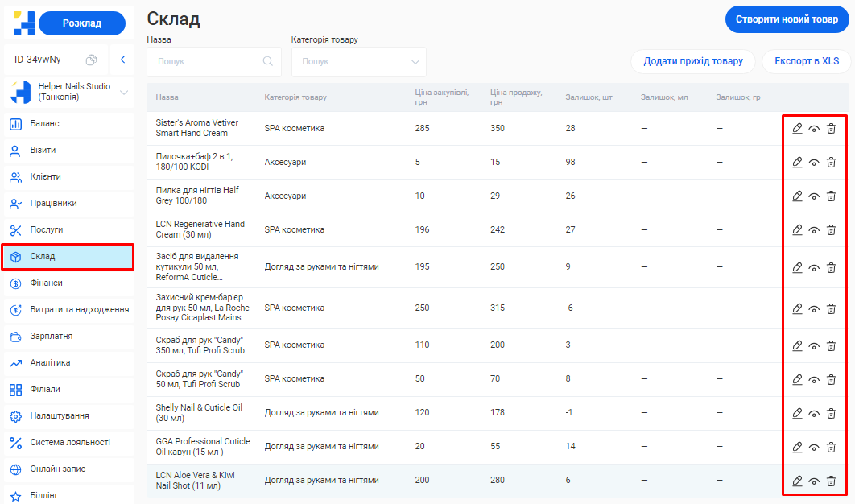Viewport: 855px width, 504px height.
Task: Edit the LCN Regenerative Hand Cream row
Action: point(797,230)
